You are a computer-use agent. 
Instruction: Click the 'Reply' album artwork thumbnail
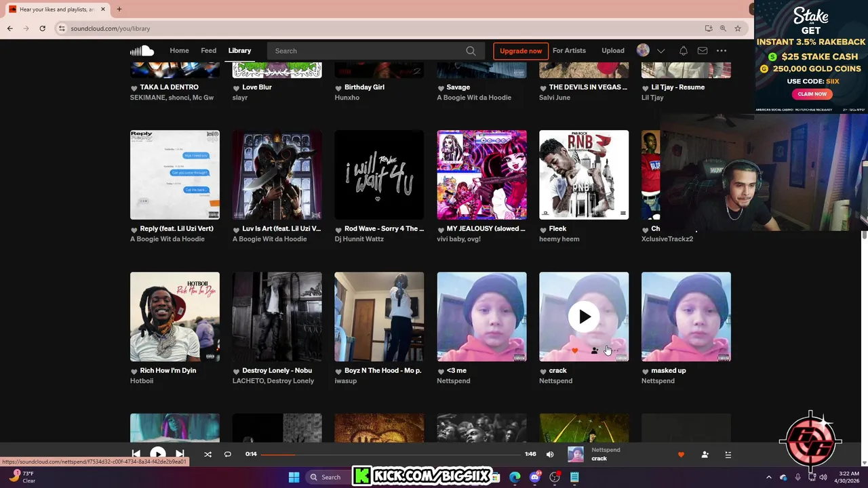click(175, 175)
